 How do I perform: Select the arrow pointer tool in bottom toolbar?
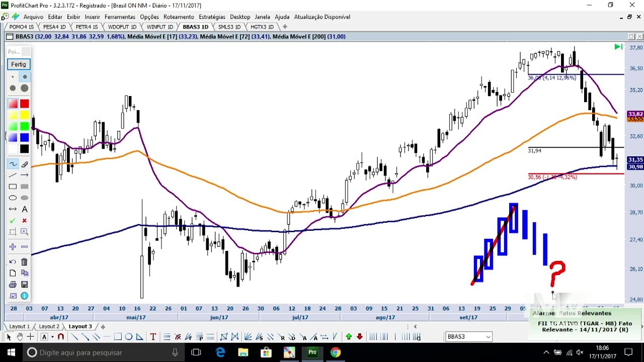point(9,337)
